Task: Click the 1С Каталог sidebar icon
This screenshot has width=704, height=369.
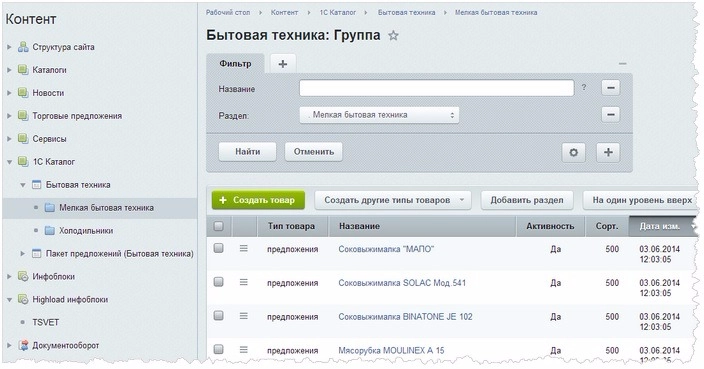Action: point(23,161)
